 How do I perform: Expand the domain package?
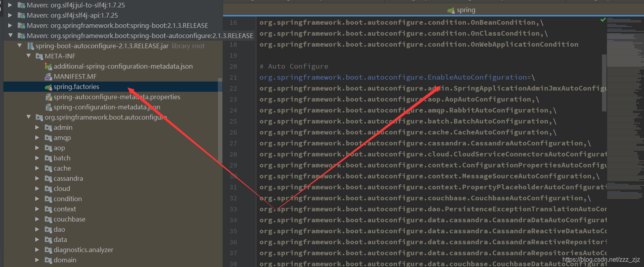click(37, 260)
